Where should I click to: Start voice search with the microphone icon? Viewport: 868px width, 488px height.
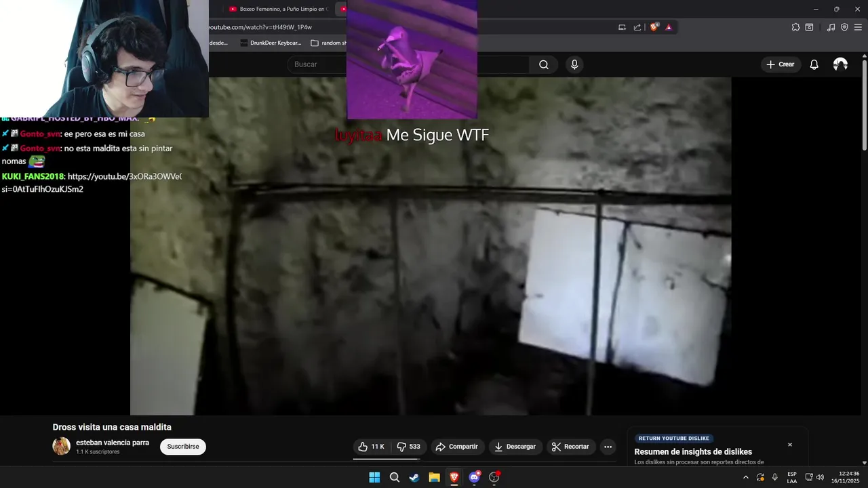coord(574,64)
